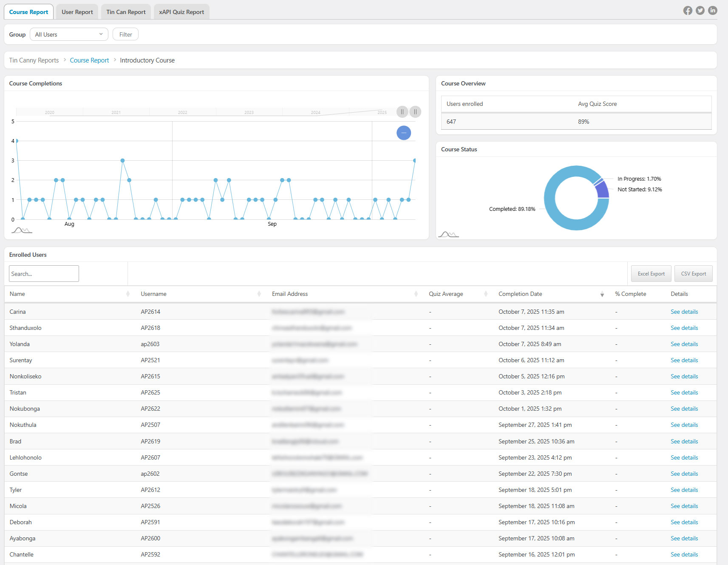Open the Facebook share icon

tap(688, 11)
